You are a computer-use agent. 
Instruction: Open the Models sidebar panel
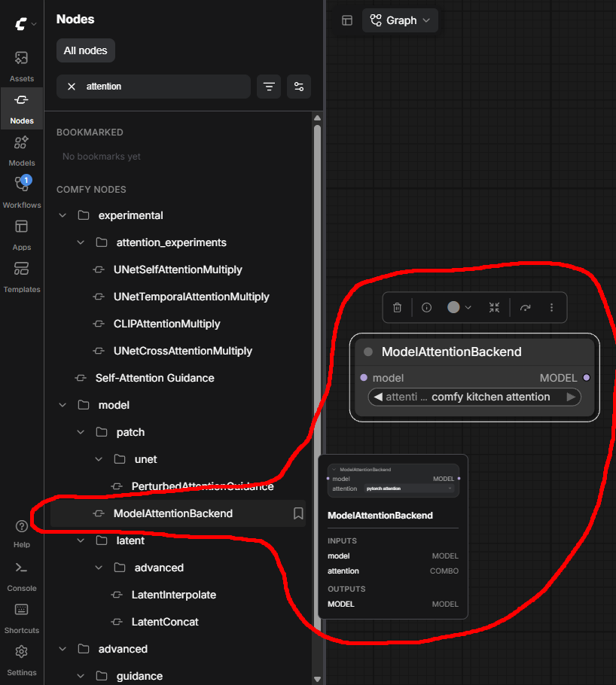click(x=21, y=151)
